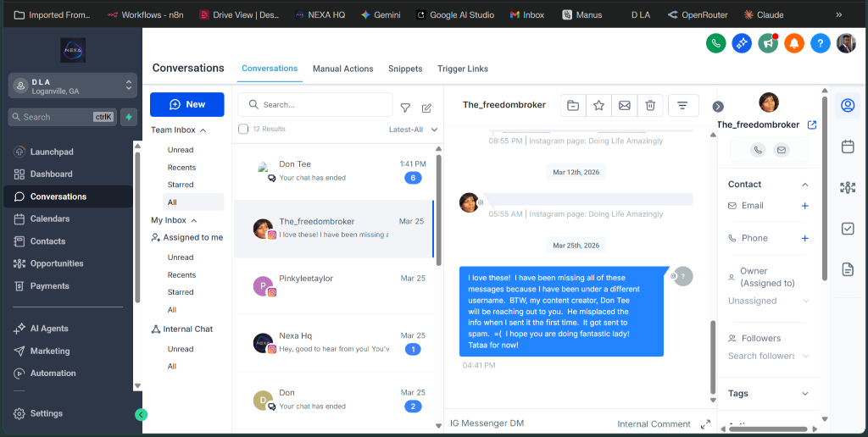The height and width of the screenshot is (437, 868).
Task: Switch to the Trigger Links tab
Action: [x=463, y=69]
